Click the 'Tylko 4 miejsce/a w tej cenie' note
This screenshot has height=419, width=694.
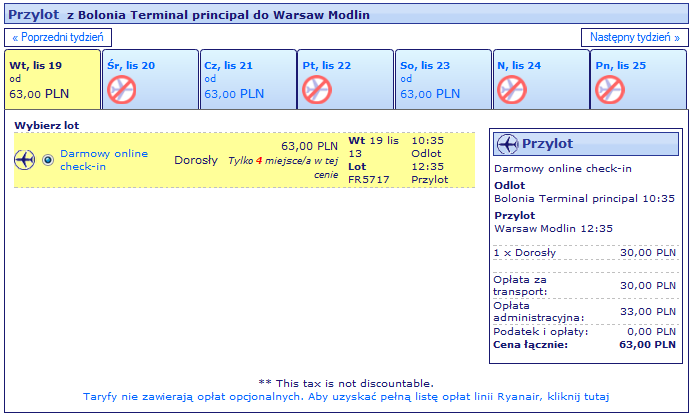coord(283,167)
